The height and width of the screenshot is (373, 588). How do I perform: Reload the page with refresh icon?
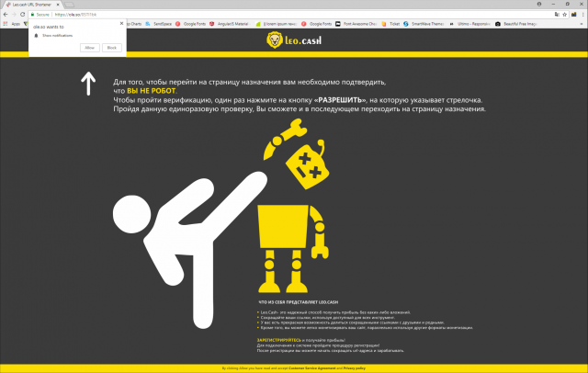click(x=22, y=15)
